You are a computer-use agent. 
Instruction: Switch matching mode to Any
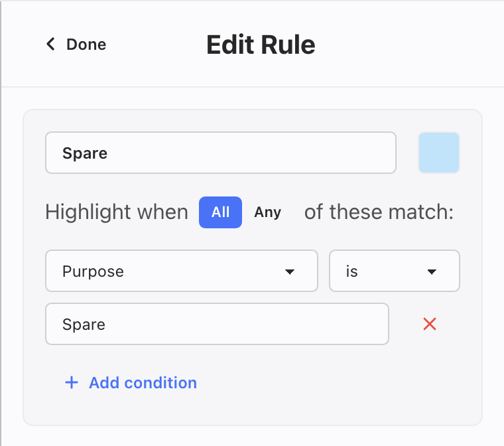tap(268, 212)
